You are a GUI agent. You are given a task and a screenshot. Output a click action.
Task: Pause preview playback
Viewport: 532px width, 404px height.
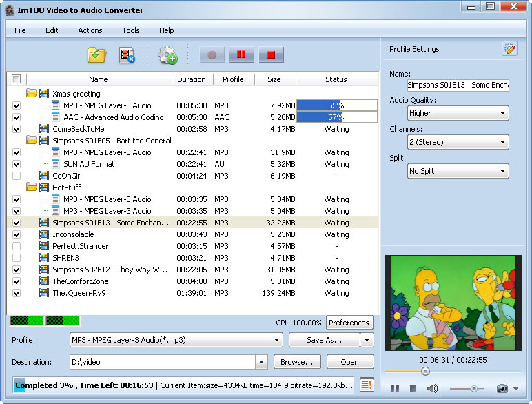pyautogui.click(x=395, y=388)
